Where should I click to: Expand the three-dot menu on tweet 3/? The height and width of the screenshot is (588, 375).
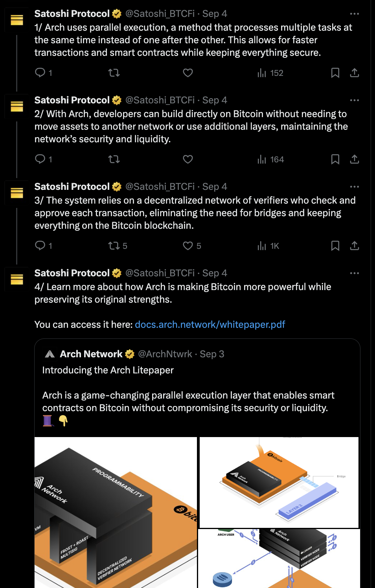point(355,187)
